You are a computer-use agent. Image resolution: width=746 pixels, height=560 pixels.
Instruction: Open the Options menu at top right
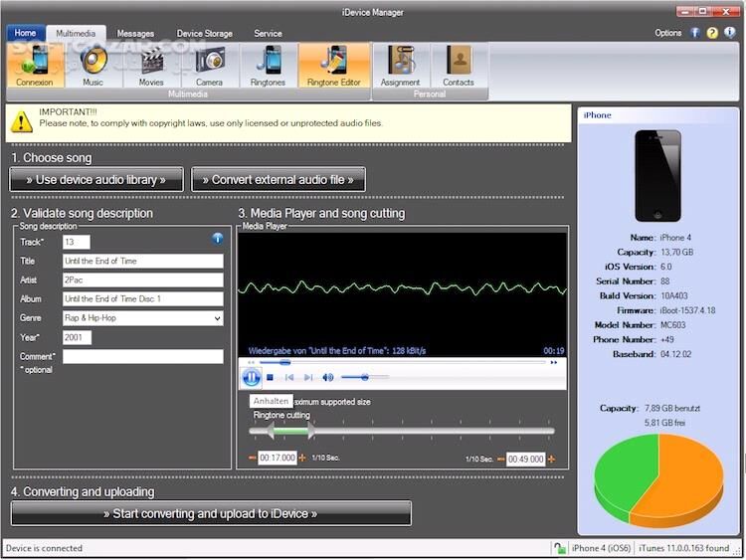coord(668,33)
